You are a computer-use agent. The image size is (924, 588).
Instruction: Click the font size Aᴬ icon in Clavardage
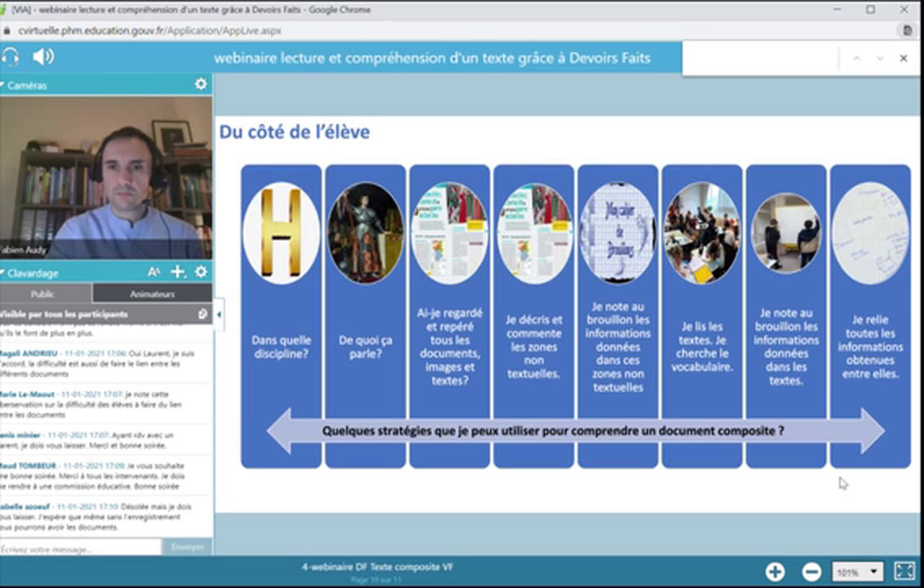click(153, 272)
